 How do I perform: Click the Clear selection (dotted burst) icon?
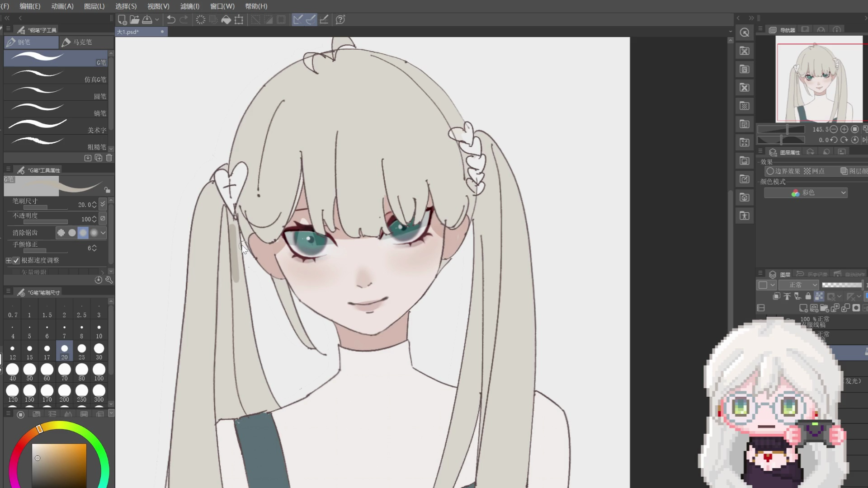tap(200, 19)
